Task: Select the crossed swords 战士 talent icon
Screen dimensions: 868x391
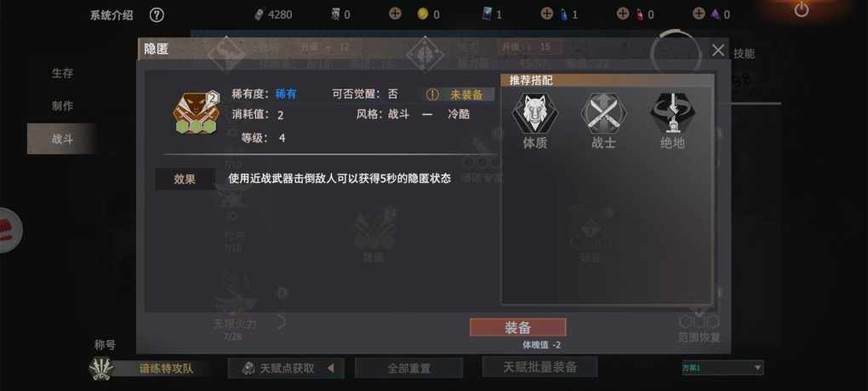Action: coord(603,112)
